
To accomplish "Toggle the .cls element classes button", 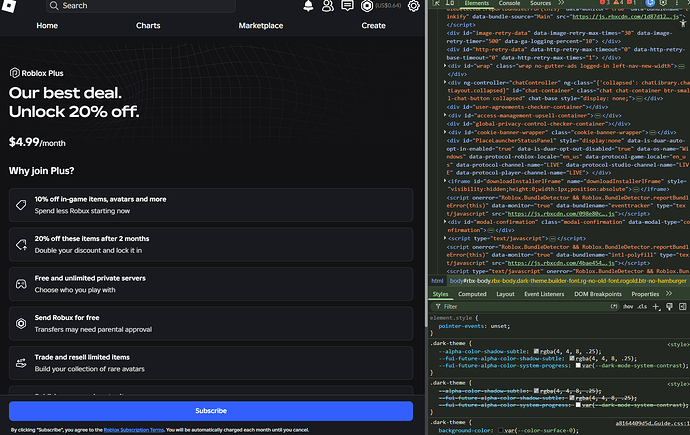I will (x=642, y=307).
